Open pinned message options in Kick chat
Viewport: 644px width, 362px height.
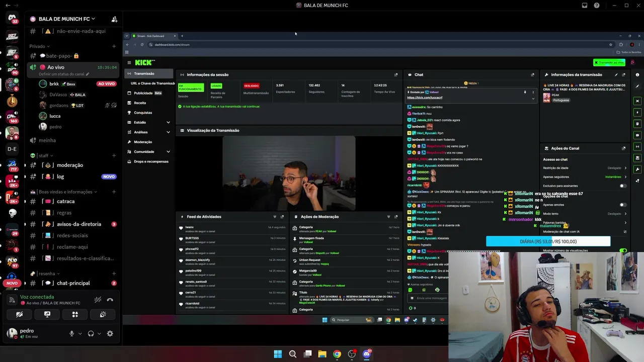533,93
